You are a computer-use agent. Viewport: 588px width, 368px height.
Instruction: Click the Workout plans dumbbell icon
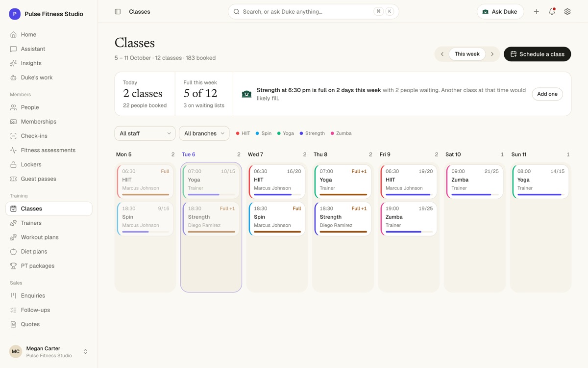point(13,237)
